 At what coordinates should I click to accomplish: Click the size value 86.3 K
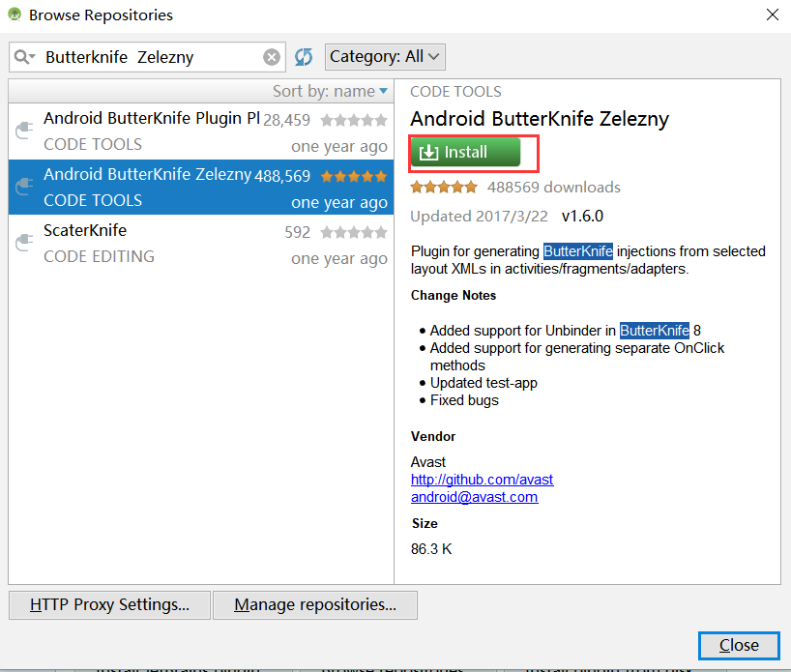coord(431,549)
